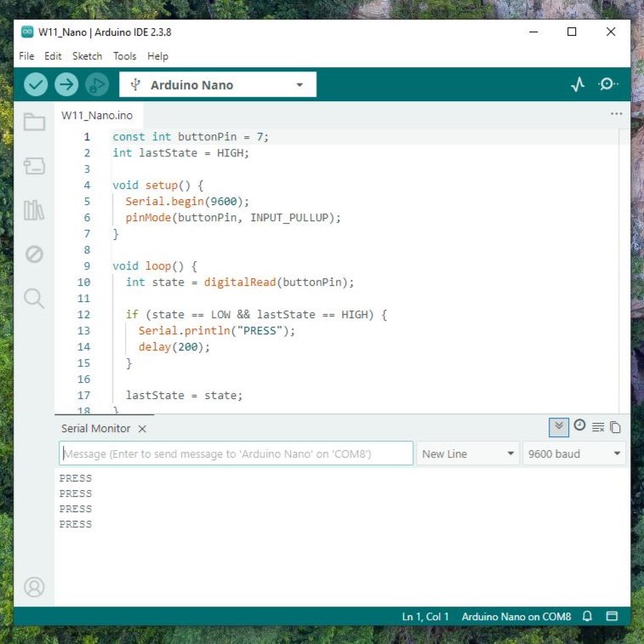644x644 pixels.
Task: Click line number 12 in gutter
Action: 83,315
